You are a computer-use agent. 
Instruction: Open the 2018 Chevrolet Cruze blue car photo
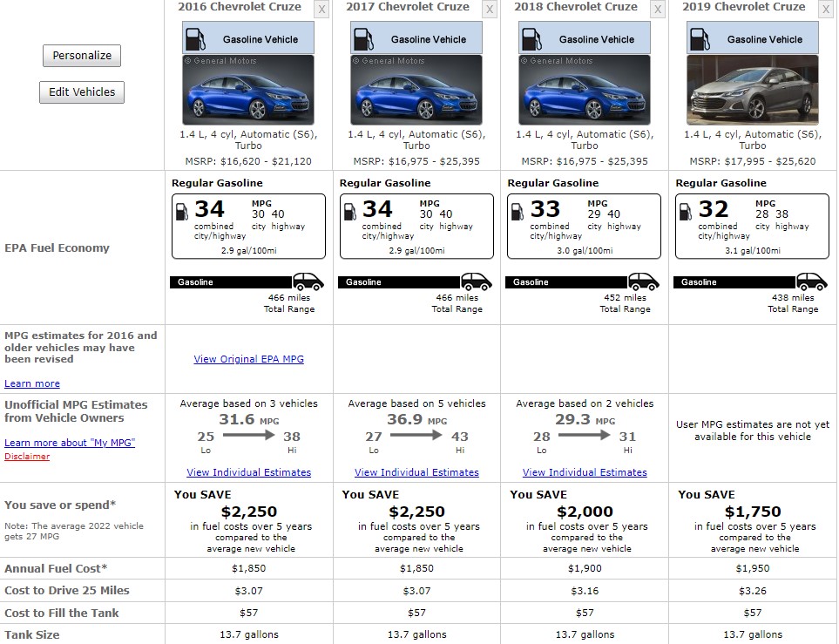click(585, 90)
